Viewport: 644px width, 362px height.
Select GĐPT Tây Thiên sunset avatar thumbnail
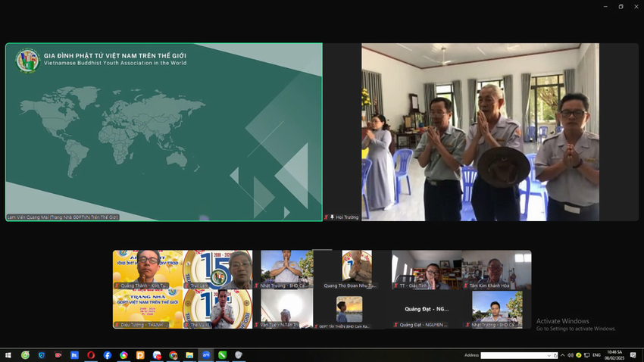tap(349, 309)
